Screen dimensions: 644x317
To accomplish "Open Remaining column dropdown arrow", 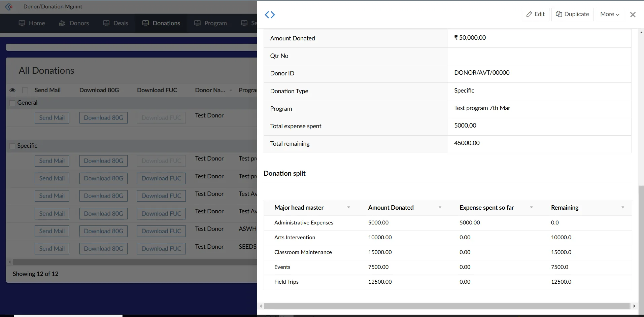I will coord(623,208).
